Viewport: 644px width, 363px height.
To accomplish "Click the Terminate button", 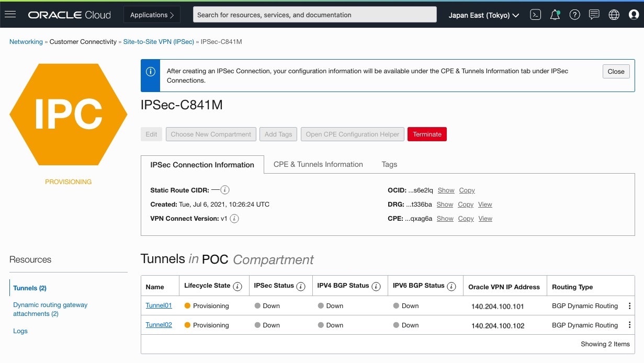I will pyautogui.click(x=427, y=134).
